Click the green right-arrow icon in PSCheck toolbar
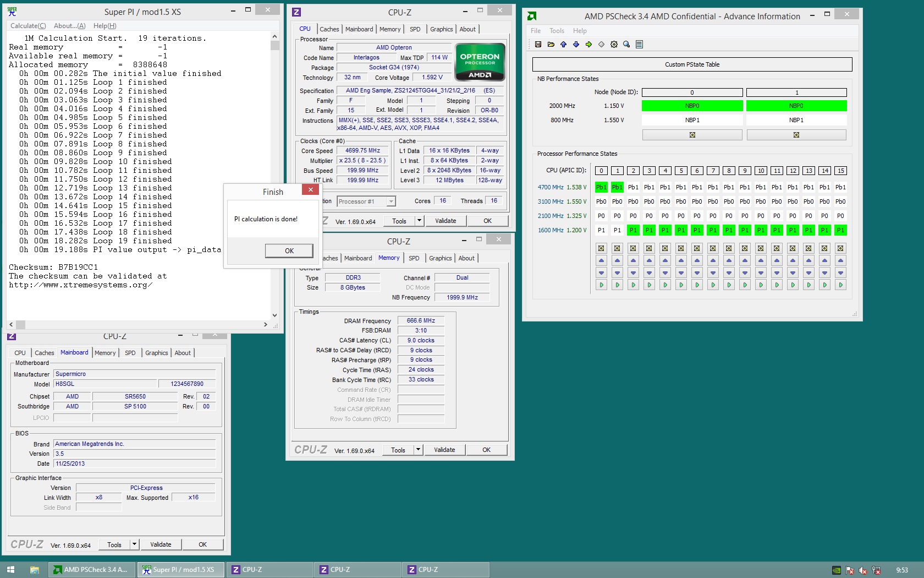The width and height of the screenshot is (924, 578). (x=588, y=45)
